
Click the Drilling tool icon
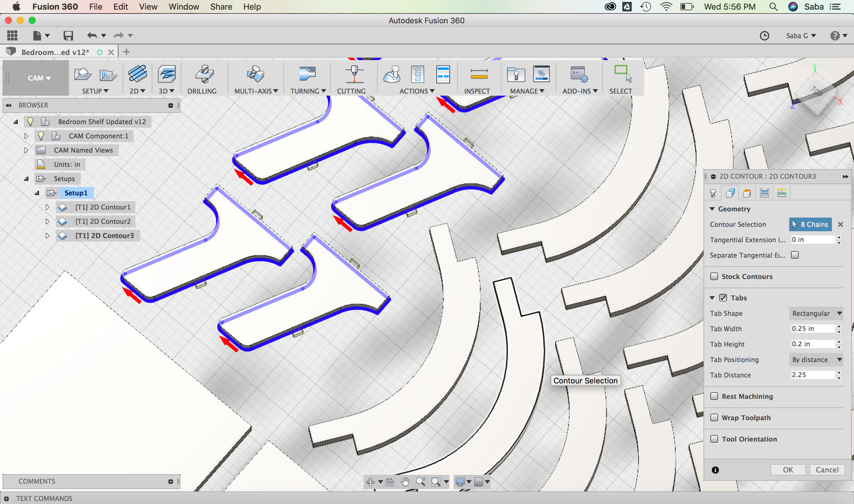204,75
